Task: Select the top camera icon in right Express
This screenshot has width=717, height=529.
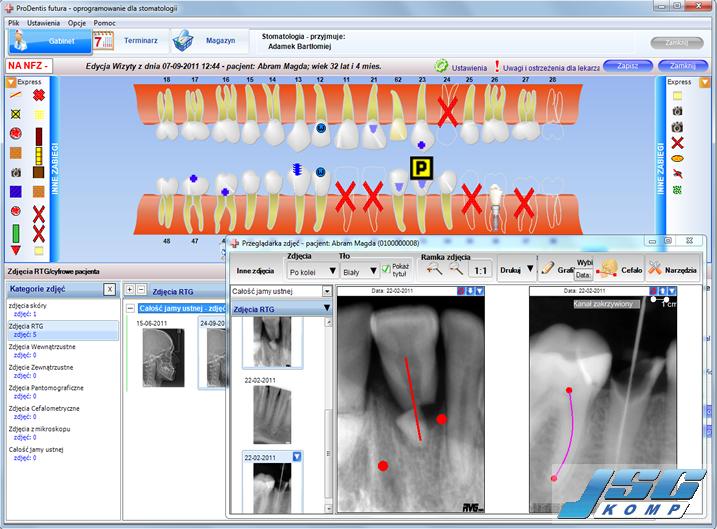Action: point(677,111)
